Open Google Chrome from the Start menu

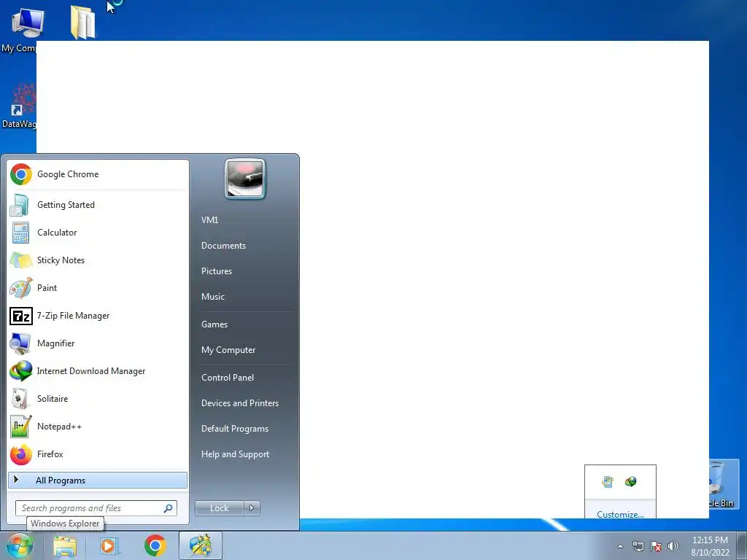click(97, 174)
